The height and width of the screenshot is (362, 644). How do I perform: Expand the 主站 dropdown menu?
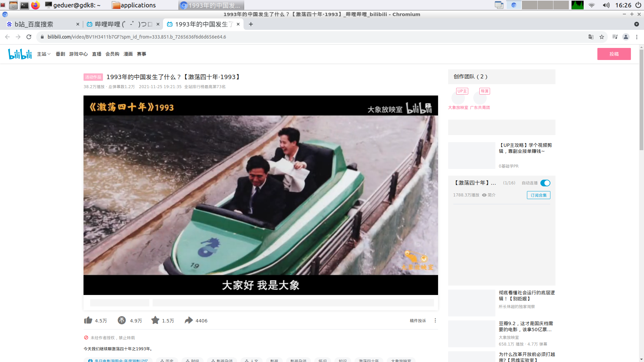pos(44,54)
